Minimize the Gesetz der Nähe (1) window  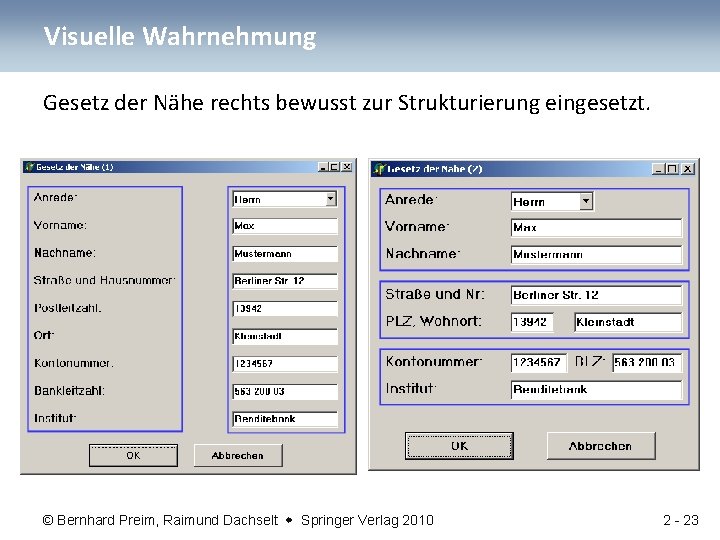(323, 167)
